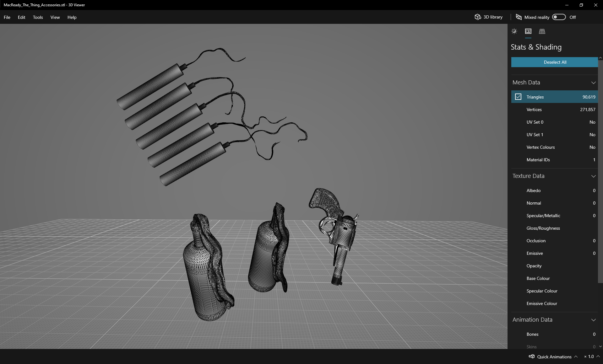
Task: Open the grid settings panel
Action: tap(542, 31)
